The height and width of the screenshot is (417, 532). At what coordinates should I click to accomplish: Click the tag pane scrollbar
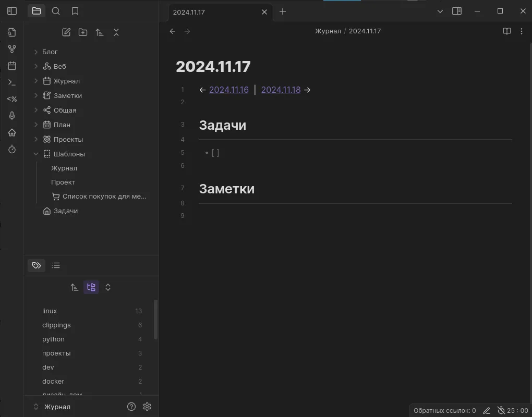[x=155, y=320]
